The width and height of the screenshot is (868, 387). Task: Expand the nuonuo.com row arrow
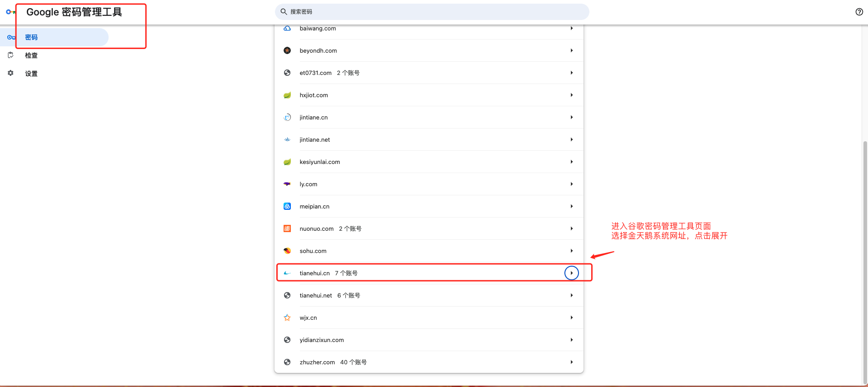tap(572, 228)
